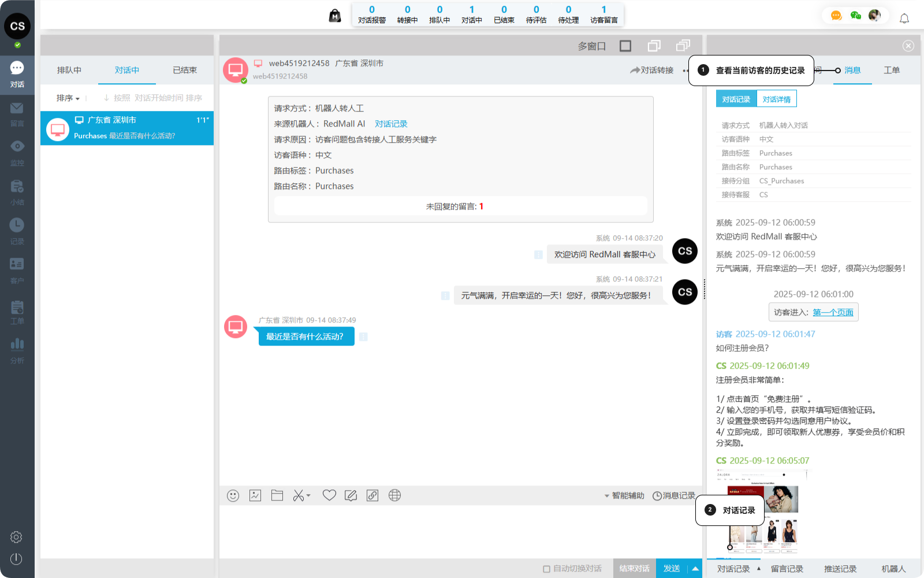Screen dimensions: 924x578
Task: Click the emoji smiley icon in chat toolbar
Action: pyautogui.click(x=233, y=495)
